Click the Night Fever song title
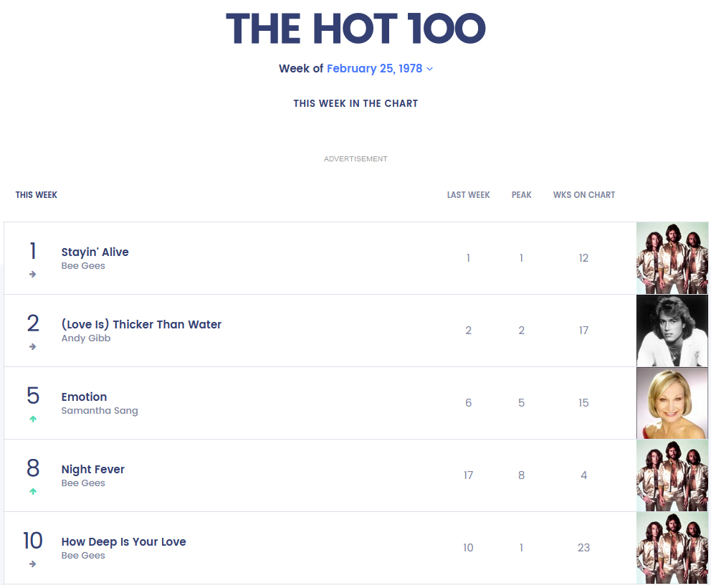 [x=93, y=469]
